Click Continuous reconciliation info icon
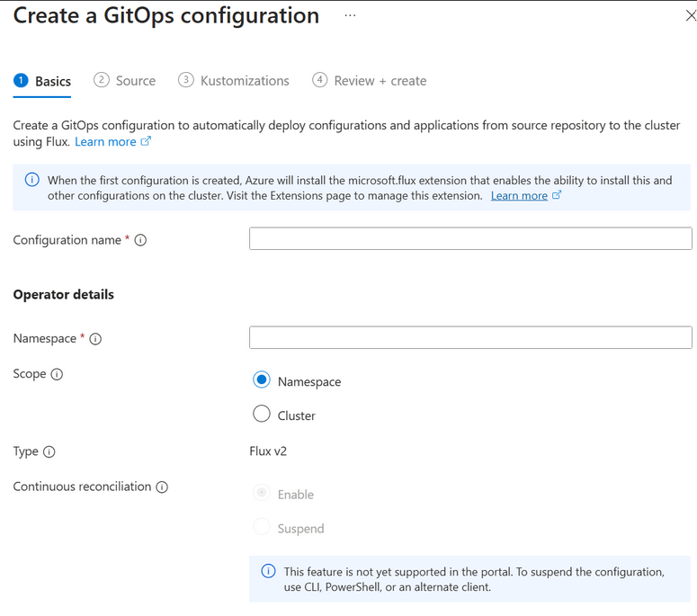Screen dimensions: 697x616 pos(162,487)
